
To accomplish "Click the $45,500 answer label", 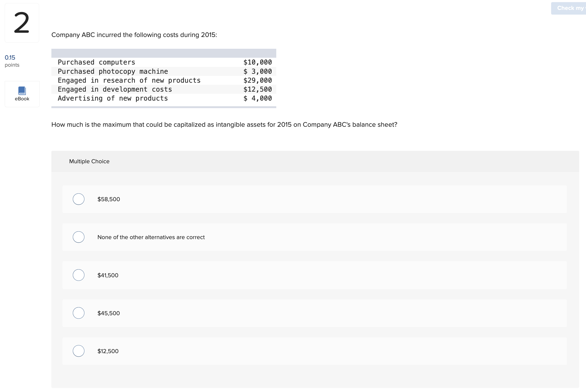I will tap(108, 313).
